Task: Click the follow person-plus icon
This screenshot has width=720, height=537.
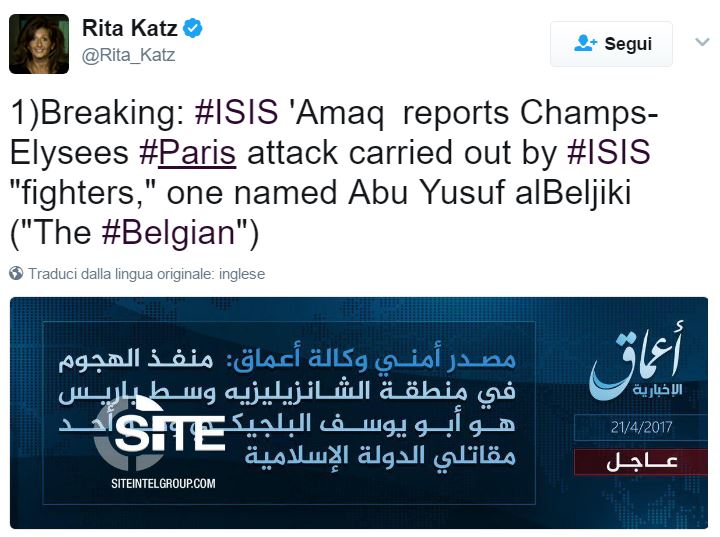Action: 585,43
